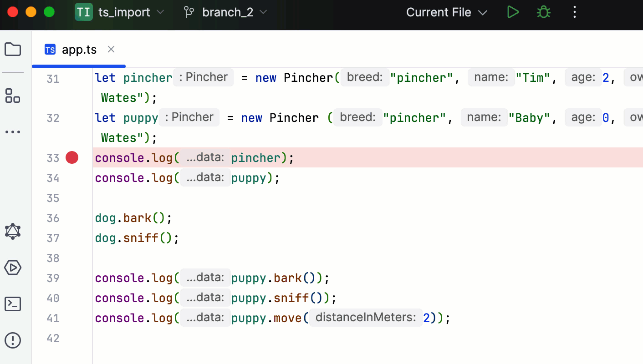Open the More actions kebab menu
The height and width of the screenshot is (364, 643).
click(x=575, y=12)
